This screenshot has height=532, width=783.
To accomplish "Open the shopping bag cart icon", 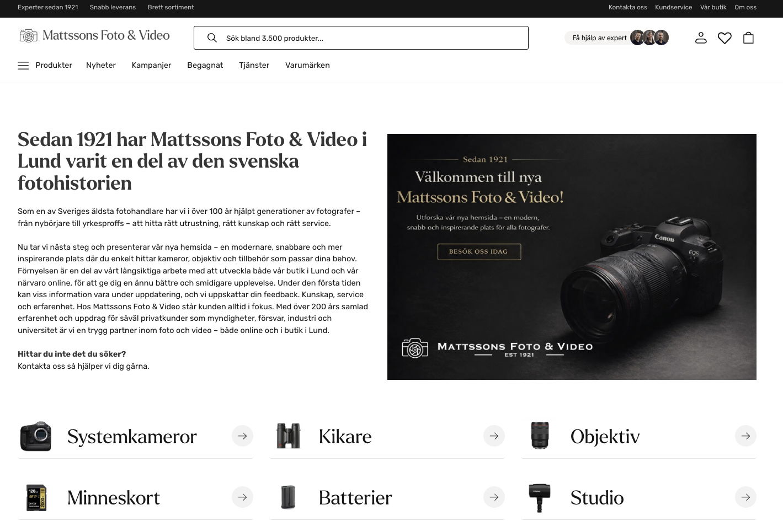I will [x=748, y=37].
